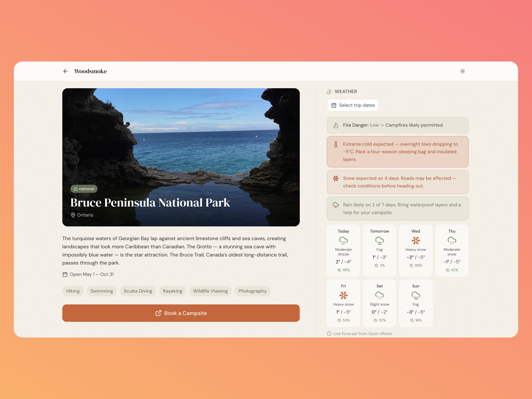532x399 pixels.
Task: Toggle the light/dark theme sun icon
Action: 462,71
